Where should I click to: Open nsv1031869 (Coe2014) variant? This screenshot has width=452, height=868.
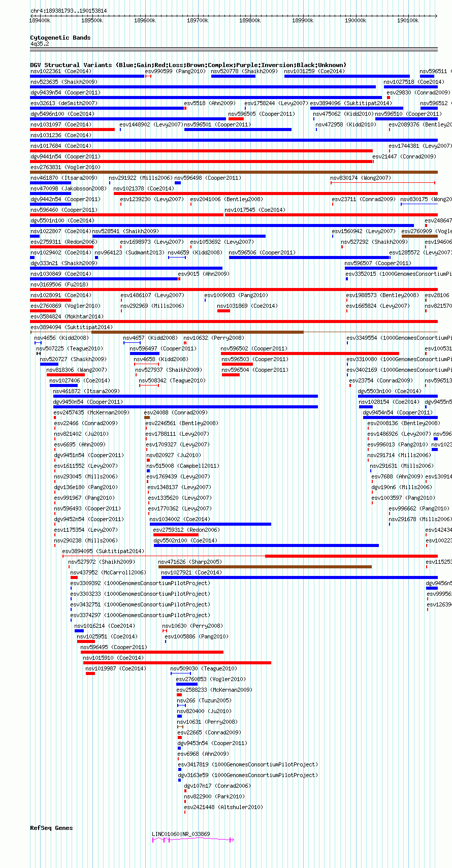(247, 306)
